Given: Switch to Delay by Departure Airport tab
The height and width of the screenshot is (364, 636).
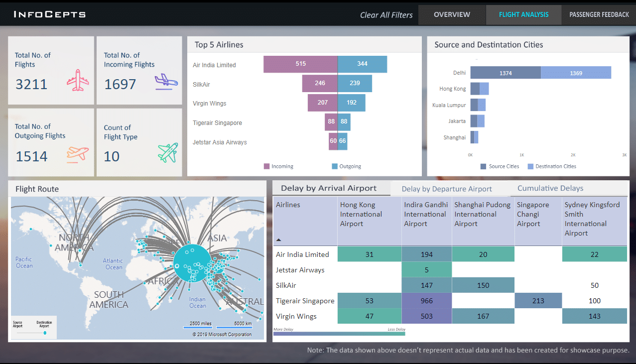Looking at the screenshot, I should [x=446, y=189].
